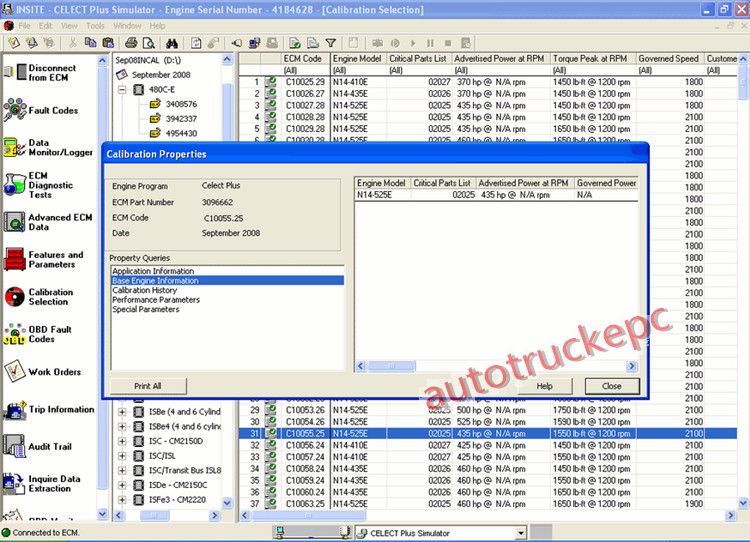Click the Filter funnel toolbar icon
The width and height of the screenshot is (750, 542).
[x=331, y=43]
